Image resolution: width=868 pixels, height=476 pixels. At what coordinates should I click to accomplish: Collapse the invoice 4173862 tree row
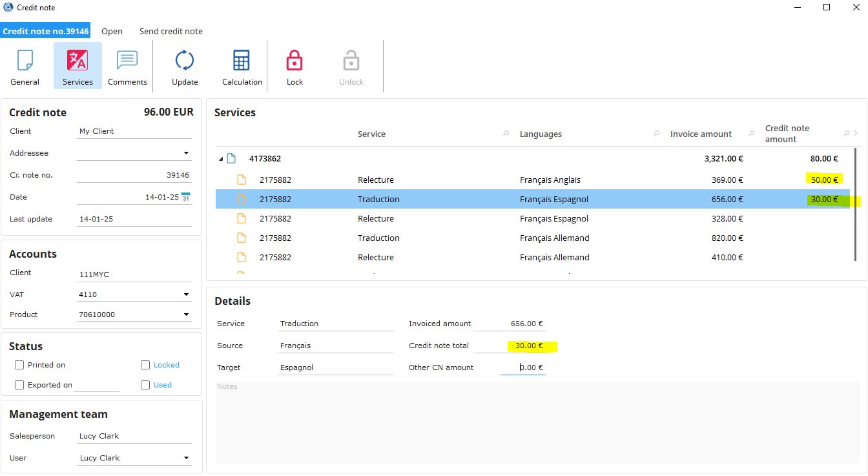(x=221, y=159)
